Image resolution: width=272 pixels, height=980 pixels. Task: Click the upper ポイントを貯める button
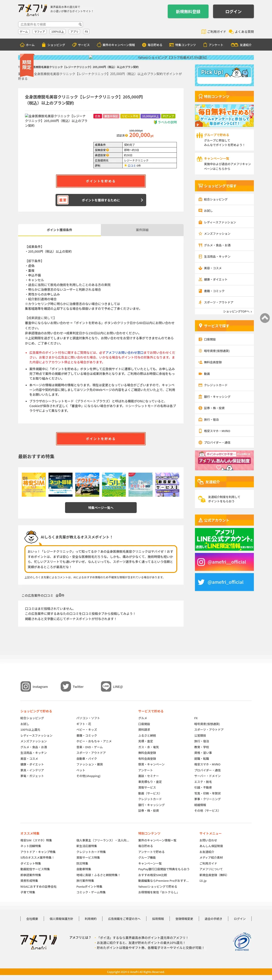[x=101, y=181]
